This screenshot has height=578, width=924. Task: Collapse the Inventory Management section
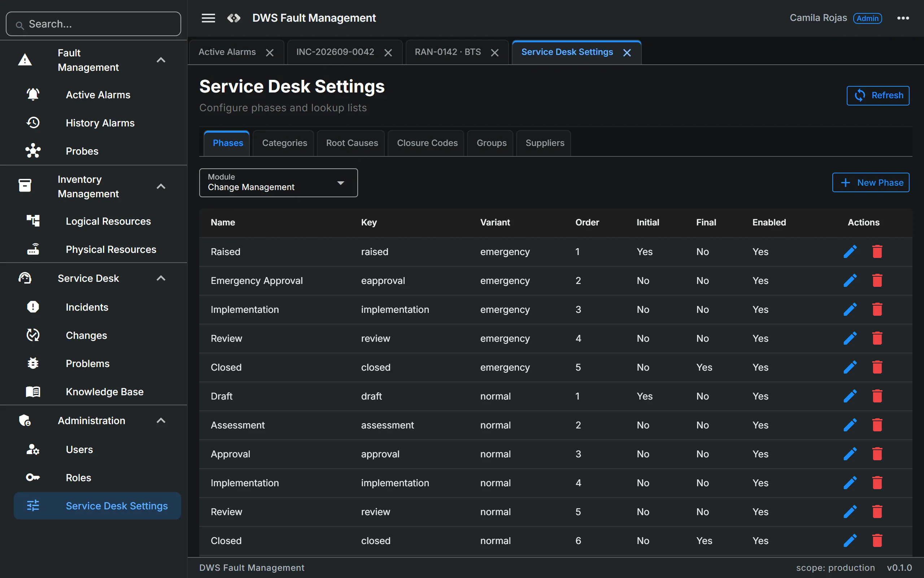pyautogui.click(x=161, y=186)
